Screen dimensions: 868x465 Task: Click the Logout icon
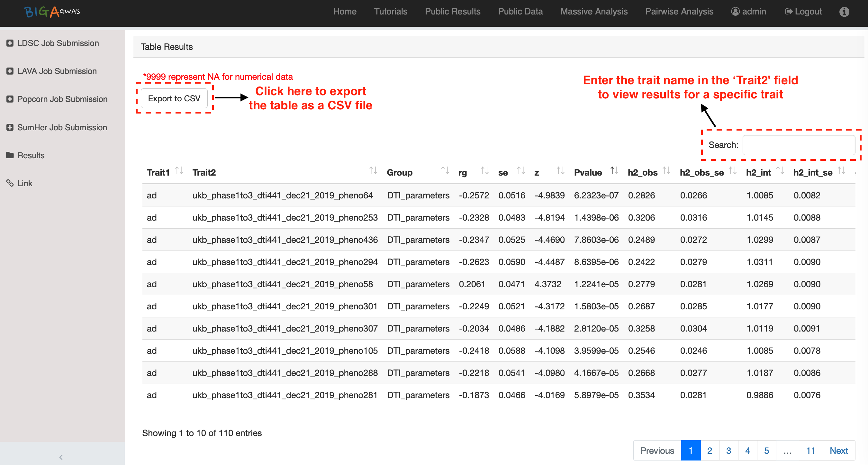point(789,12)
